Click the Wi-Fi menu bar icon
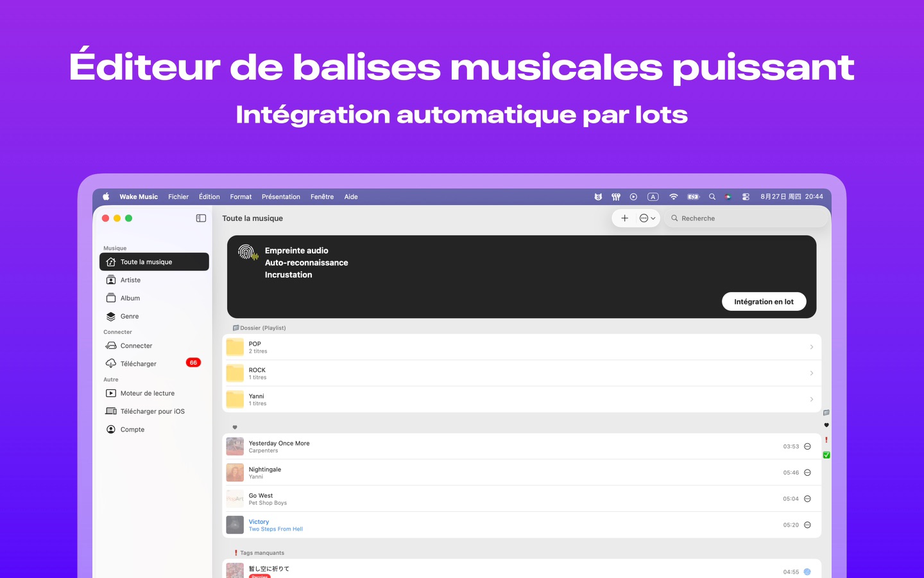Image resolution: width=924 pixels, height=578 pixels. pyautogui.click(x=673, y=197)
